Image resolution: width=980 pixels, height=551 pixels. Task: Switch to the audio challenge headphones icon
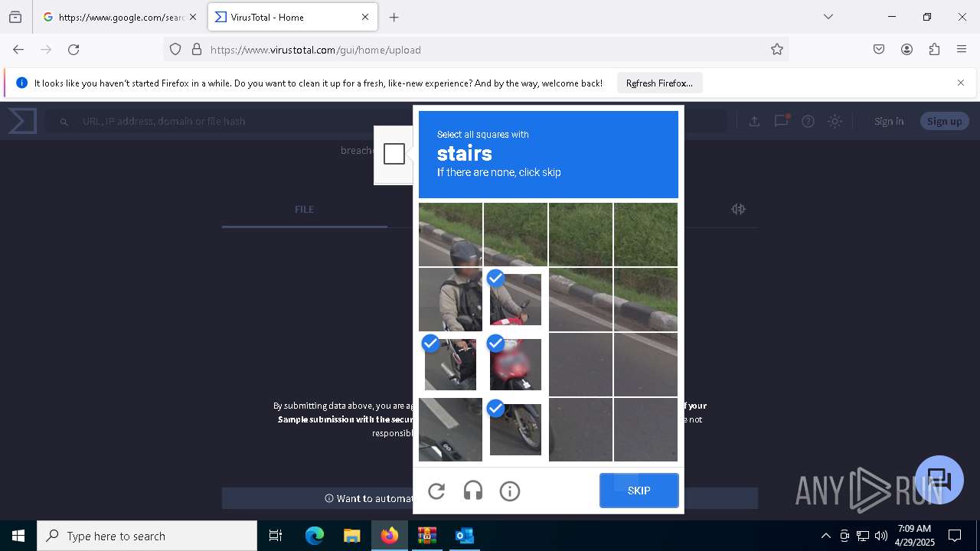pos(473,491)
